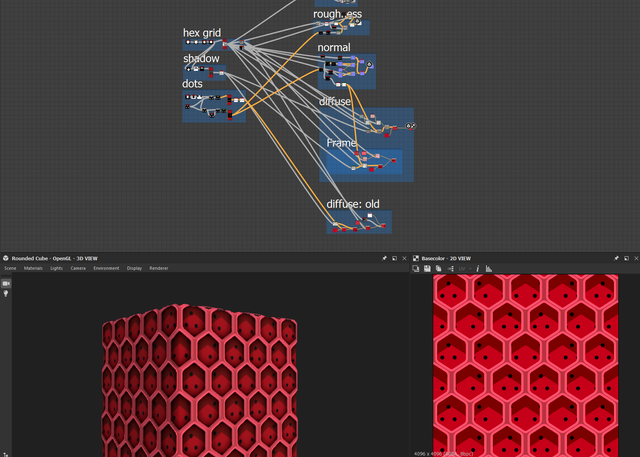Open the Lights dropdown menu
This screenshot has height=457, width=640.
click(56, 268)
